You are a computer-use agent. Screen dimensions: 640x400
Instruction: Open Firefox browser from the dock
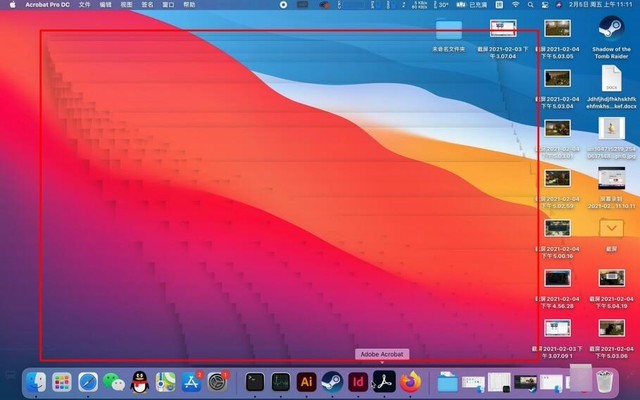(410, 381)
